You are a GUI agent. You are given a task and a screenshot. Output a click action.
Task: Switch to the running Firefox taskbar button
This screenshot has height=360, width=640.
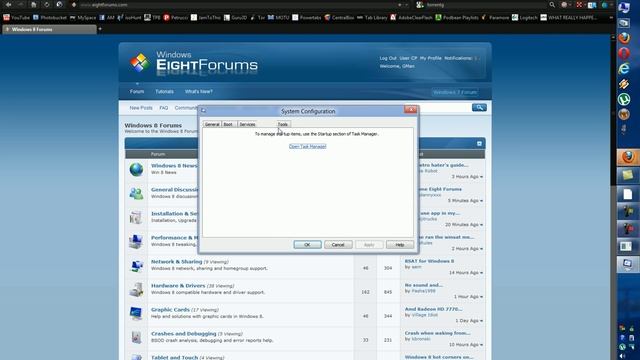coord(628,158)
